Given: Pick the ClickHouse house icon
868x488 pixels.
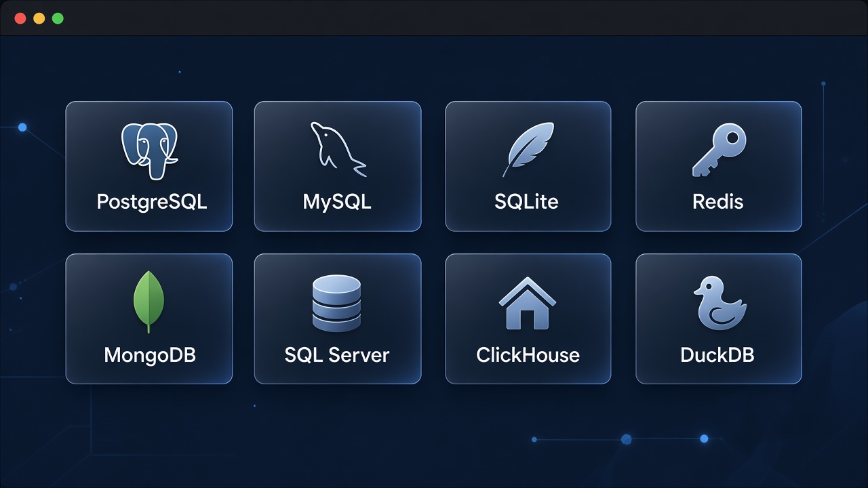Looking at the screenshot, I should tap(528, 302).
